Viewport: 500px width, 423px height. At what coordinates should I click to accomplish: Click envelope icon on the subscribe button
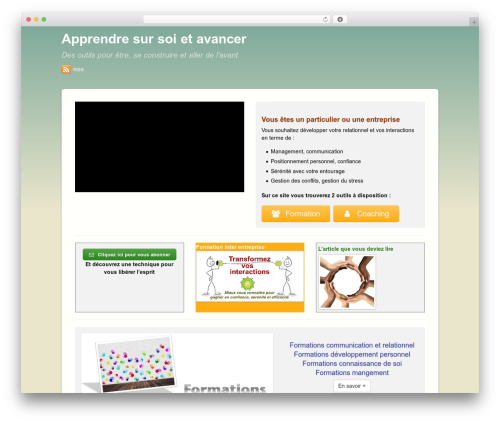(x=91, y=255)
